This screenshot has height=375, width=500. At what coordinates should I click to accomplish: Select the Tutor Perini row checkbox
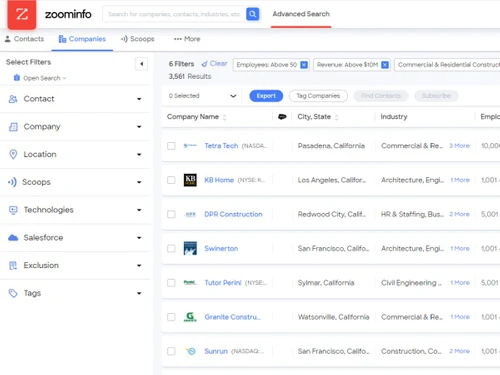(171, 283)
